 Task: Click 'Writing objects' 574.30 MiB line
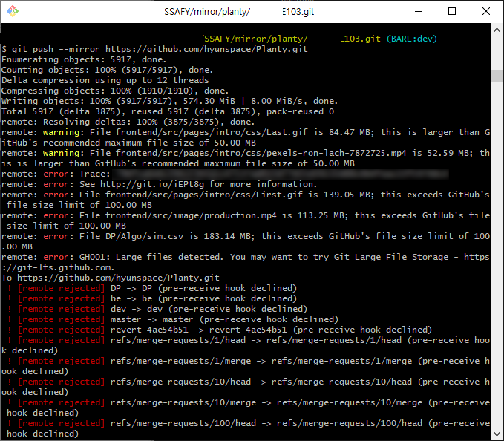coord(170,101)
